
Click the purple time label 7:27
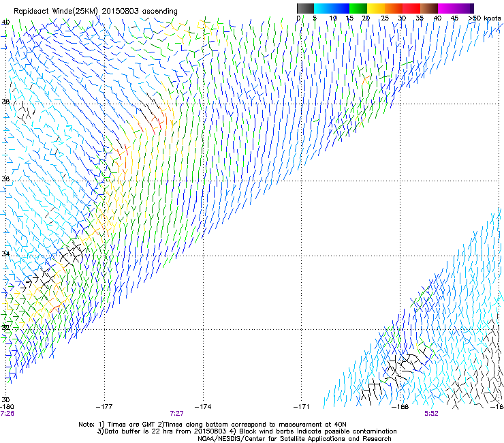click(177, 414)
